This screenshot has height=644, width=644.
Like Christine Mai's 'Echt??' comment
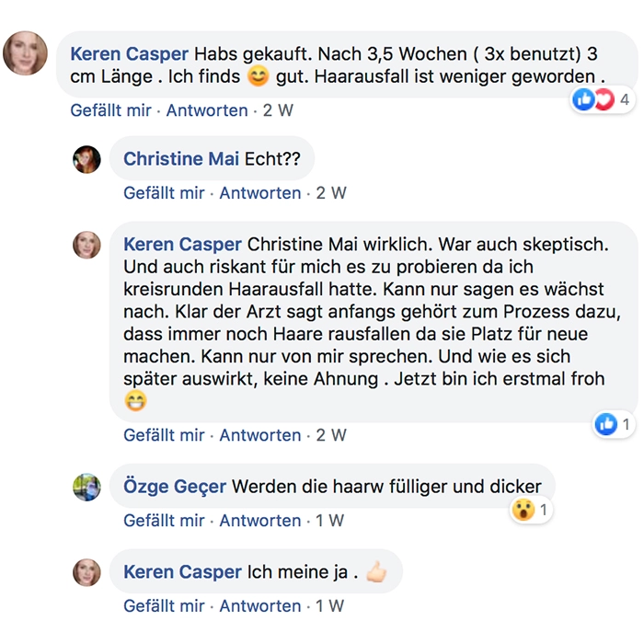(x=165, y=193)
